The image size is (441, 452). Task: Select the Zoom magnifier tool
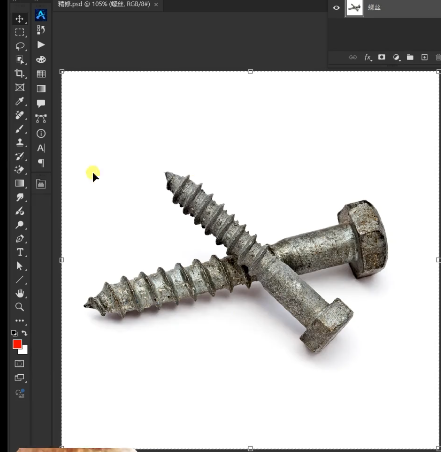tap(19, 307)
